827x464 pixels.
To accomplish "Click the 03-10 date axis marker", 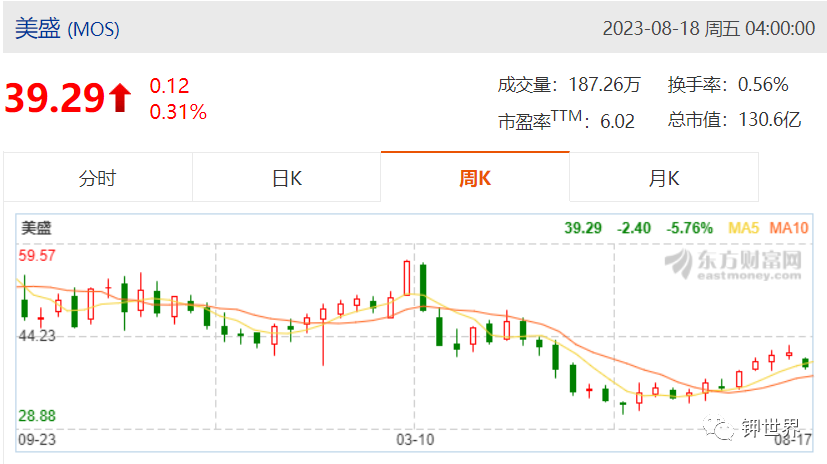I will (x=415, y=439).
